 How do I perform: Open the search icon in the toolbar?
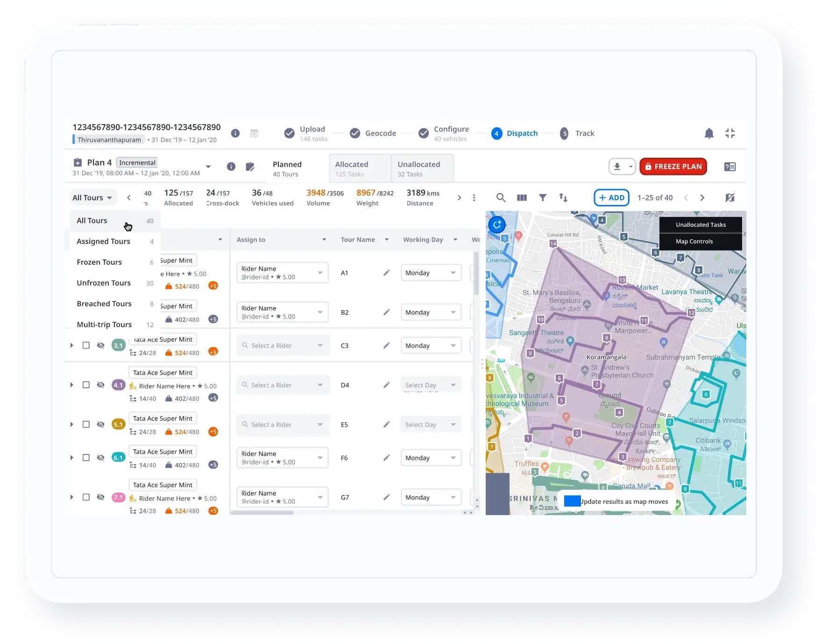tap(501, 197)
